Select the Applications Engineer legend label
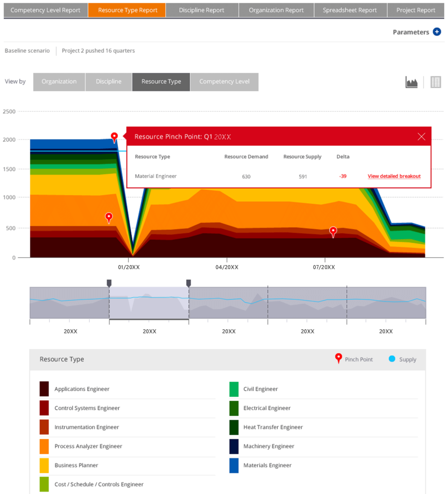The height and width of the screenshot is (494, 448). click(82, 389)
